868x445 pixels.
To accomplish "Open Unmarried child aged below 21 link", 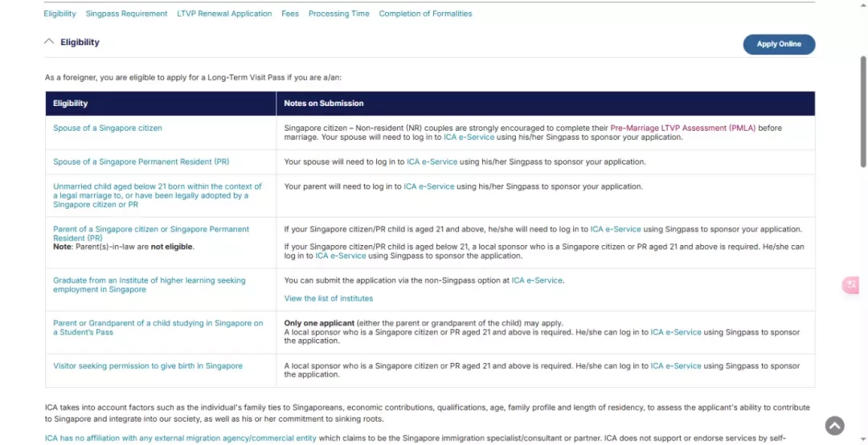I will click(x=158, y=195).
